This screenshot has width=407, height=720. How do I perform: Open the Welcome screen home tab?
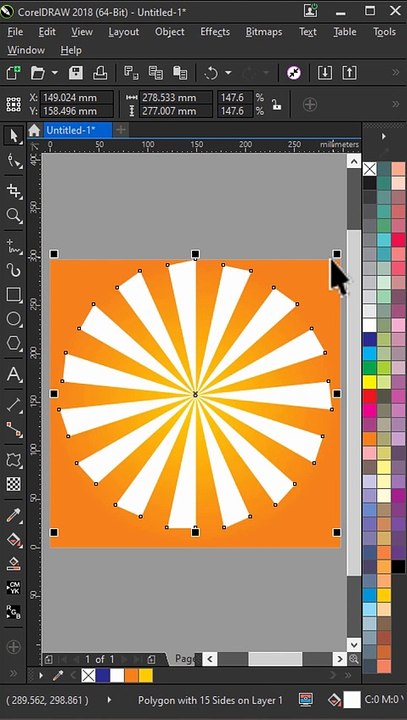pyautogui.click(x=34, y=130)
